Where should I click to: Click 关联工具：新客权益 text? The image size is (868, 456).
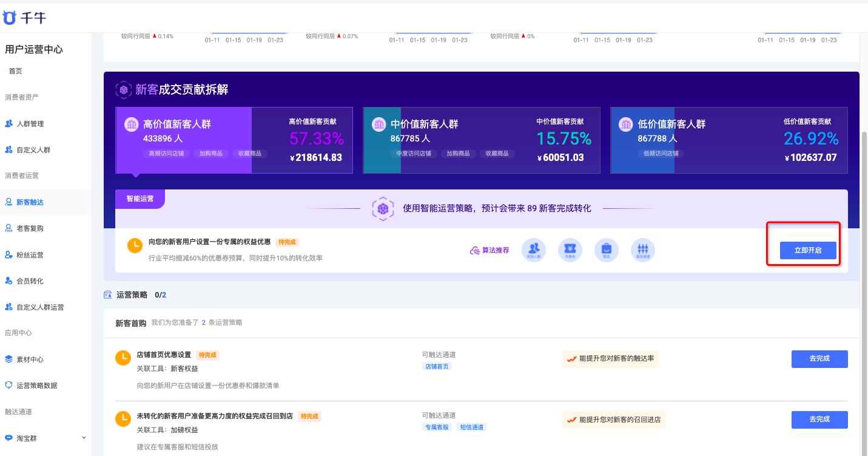tap(167, 369)
